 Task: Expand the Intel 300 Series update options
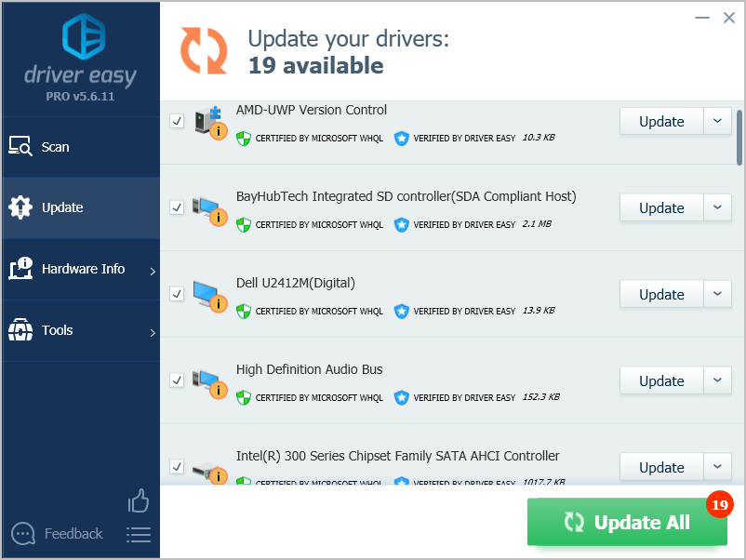click(x=717, y=467)
